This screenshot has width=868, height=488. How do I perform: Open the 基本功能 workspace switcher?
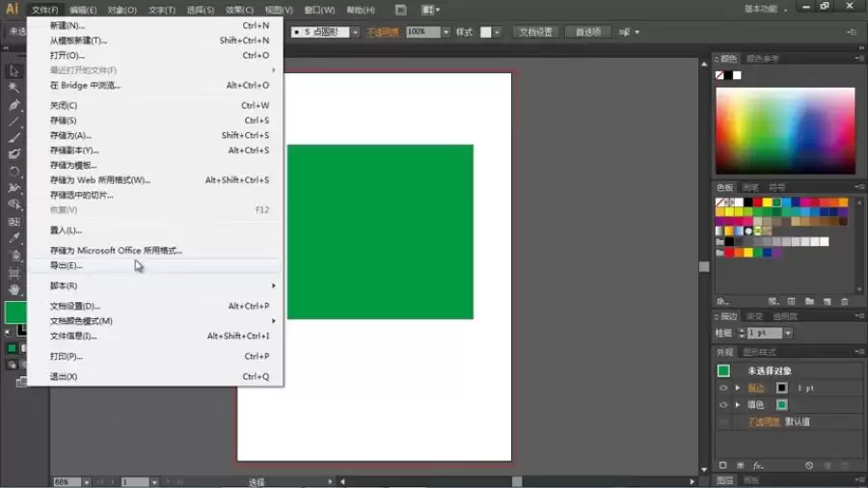click(x=766, y=9)
